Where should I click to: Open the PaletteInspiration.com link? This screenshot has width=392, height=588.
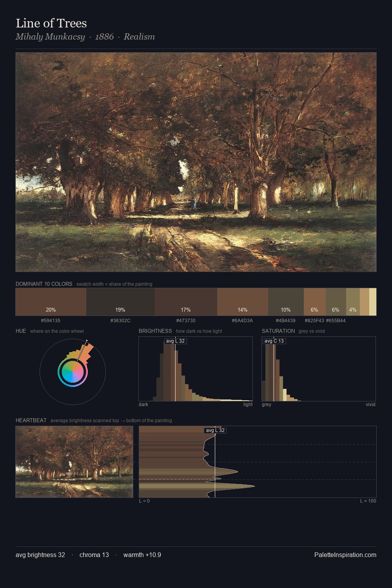tap(345, 555)
